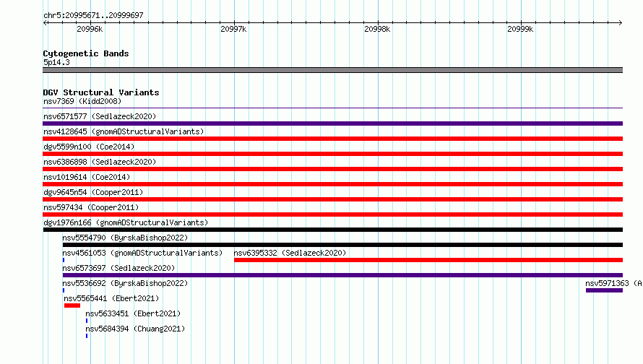Screen dimensions: 643x364
Task: Click the red bar of nsv6395332
Action: 428,260
